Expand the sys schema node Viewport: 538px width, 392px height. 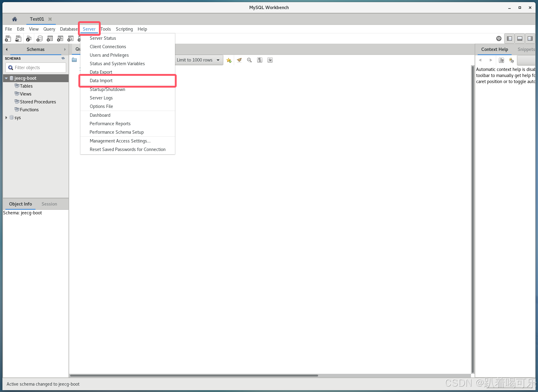6,118
